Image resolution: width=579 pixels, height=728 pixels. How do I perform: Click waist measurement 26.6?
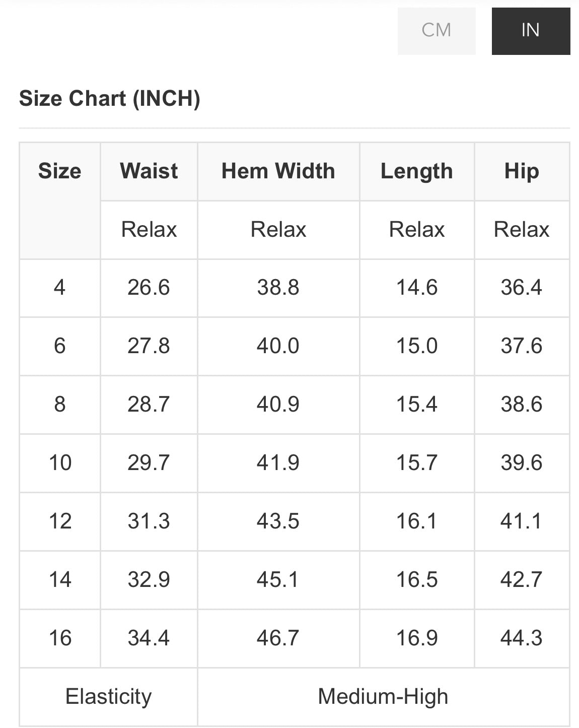[x=149, y=288]
